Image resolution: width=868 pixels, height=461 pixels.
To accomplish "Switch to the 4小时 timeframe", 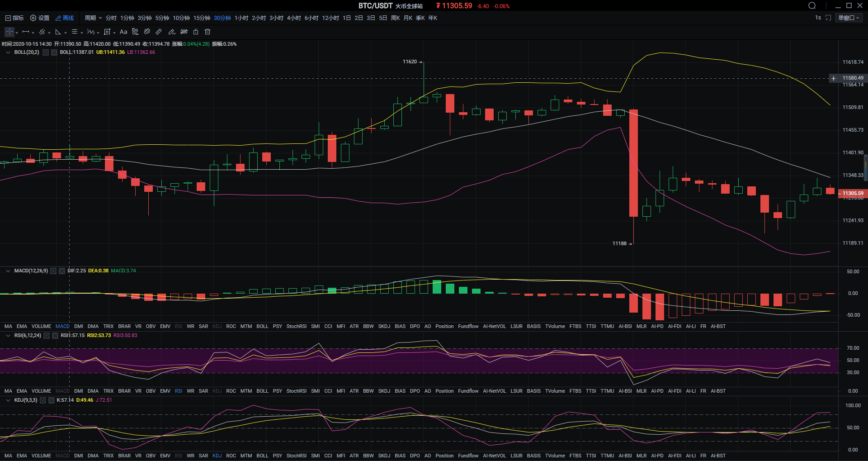I will coord(294,18).
